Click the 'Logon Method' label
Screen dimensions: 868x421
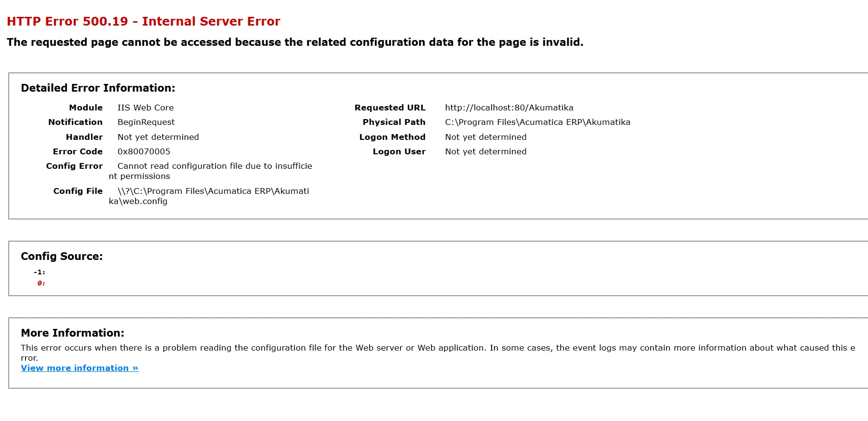point(392,137)
